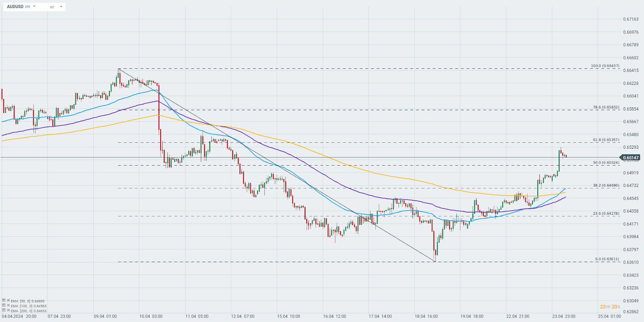Select the Fibonacci 50.0 (0.65024) level label
The image size is (644, 322).
[606, 163]
